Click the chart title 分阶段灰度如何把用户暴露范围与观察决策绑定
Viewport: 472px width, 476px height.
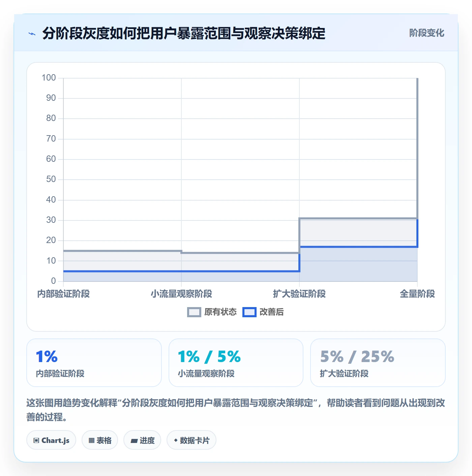coord(184,33)
